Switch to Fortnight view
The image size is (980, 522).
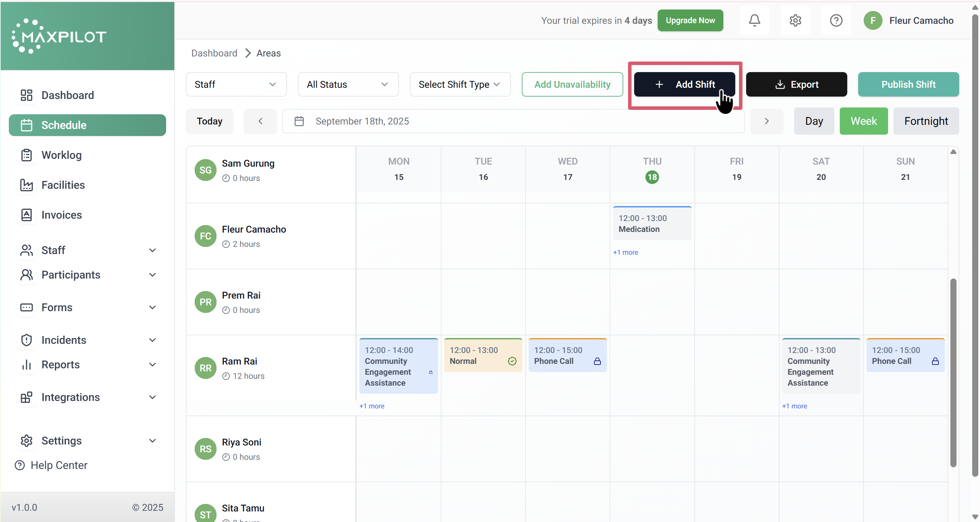point(926,121)
